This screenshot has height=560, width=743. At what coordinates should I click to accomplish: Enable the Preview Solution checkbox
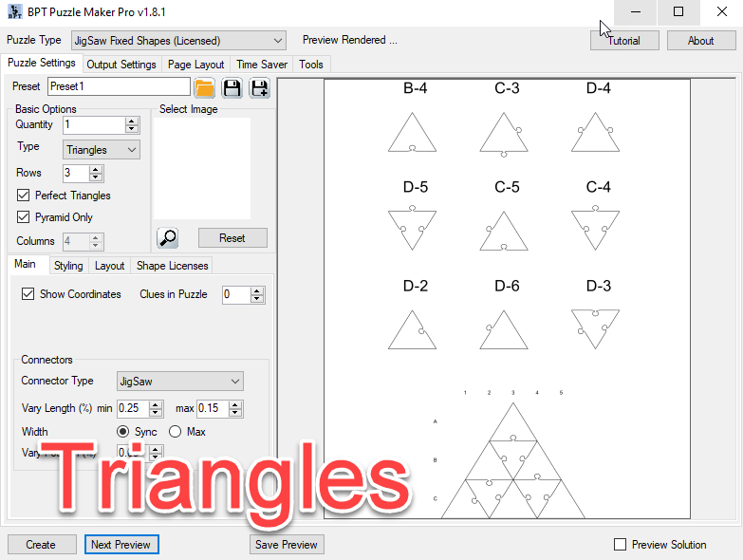(x=621, y=545)
